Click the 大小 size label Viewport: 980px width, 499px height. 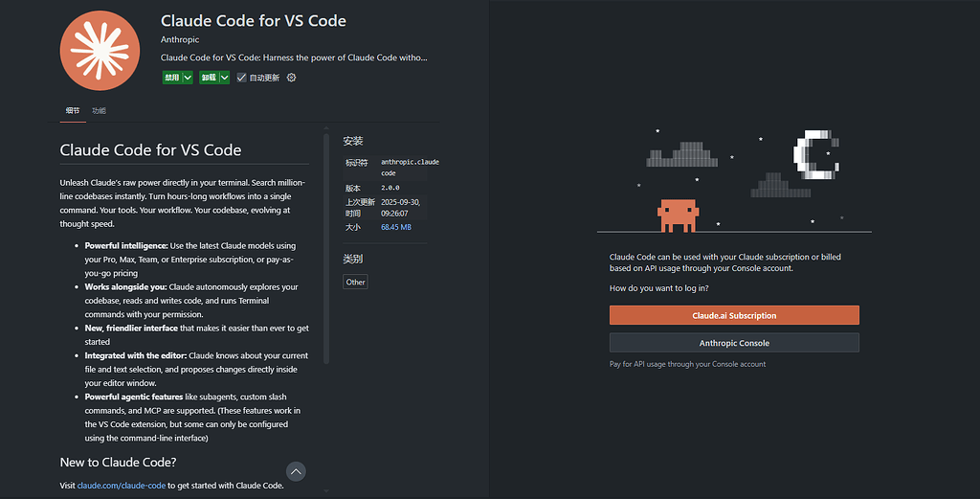352,227
